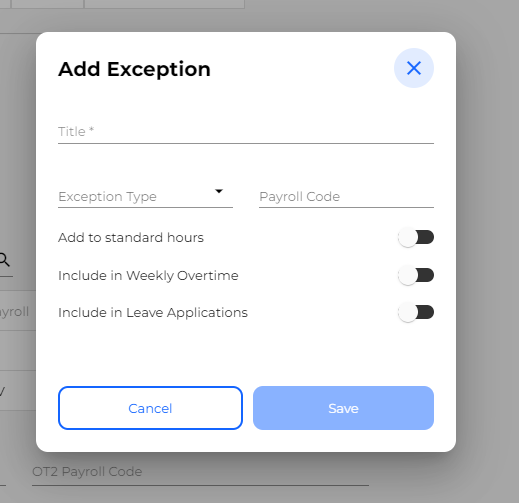Image resolution: width=519 pixels, height=503 pixels.
Task: Cancel adding the exception
Action: point(150,408)
